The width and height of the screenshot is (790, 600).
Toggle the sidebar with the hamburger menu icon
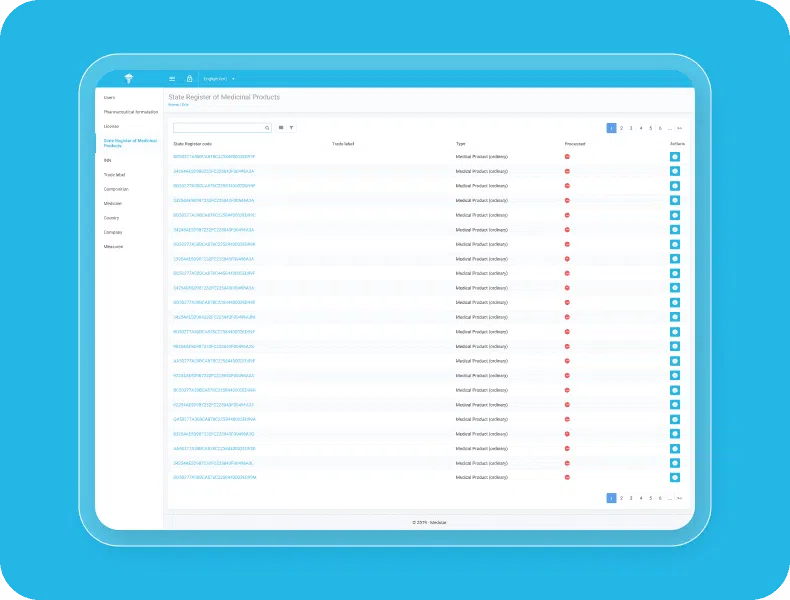(x=172, y=79)
